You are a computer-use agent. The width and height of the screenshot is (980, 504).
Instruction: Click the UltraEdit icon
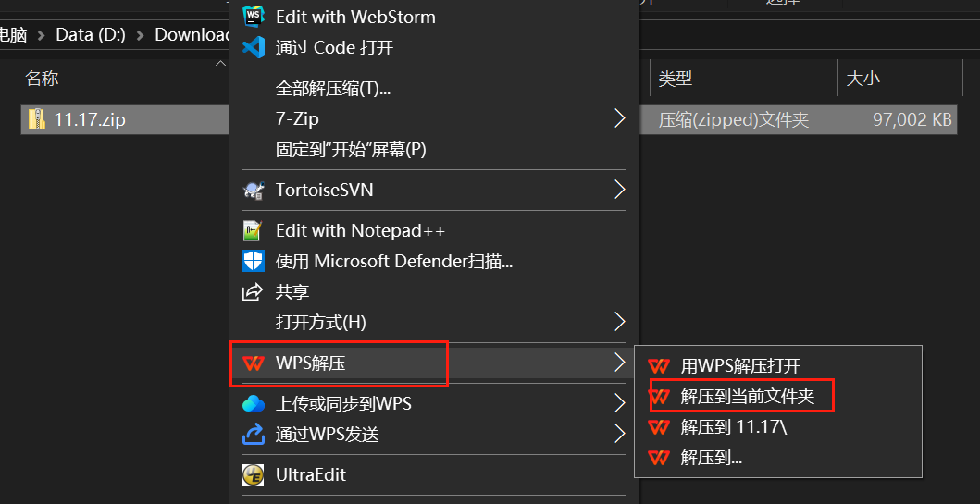(254, 475)
